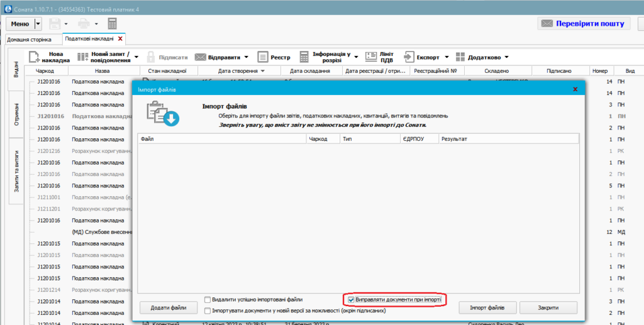Open the Отримані side tab
Image resolution: width=644 pixels, height=325 pixels.
tap(16, 115)
